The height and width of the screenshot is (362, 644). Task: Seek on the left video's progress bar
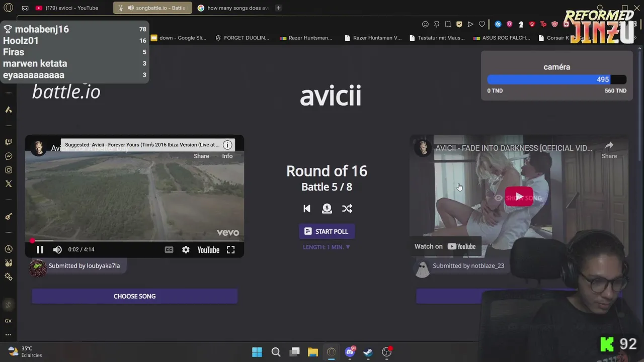pos(134,241)
